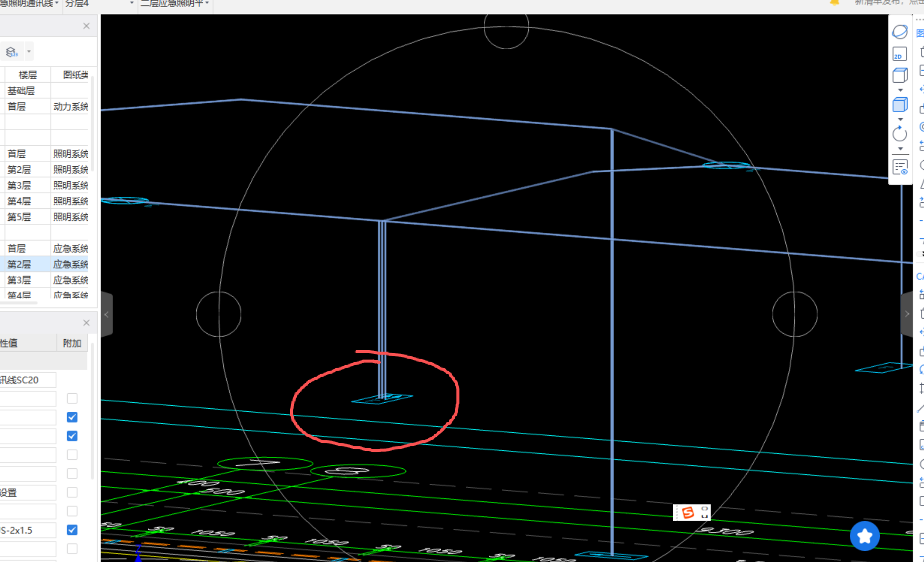Close the properties panel
The height and width of the screenshot is (562, 924).
pyautogui.click(x=86, y=323)
